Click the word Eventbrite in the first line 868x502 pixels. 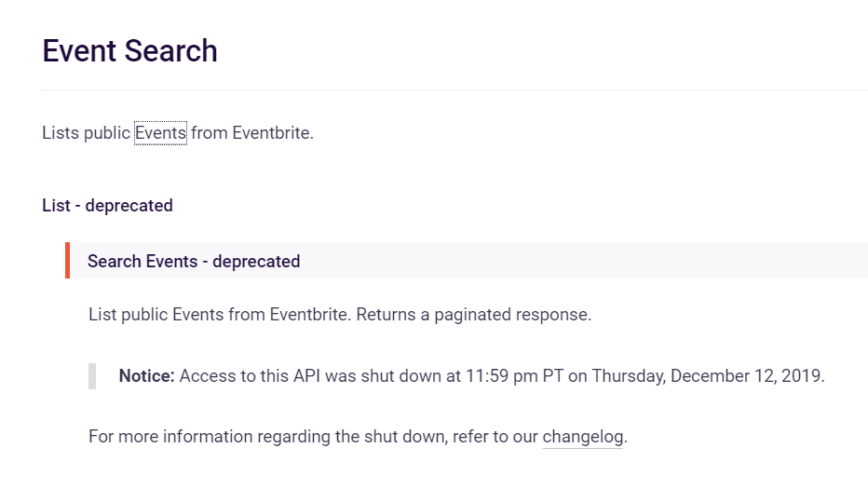272,133
